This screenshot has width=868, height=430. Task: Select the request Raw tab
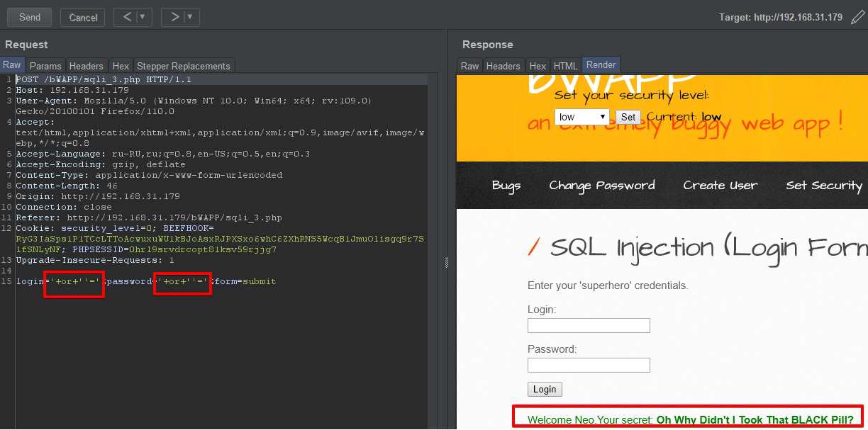[12, 65]
